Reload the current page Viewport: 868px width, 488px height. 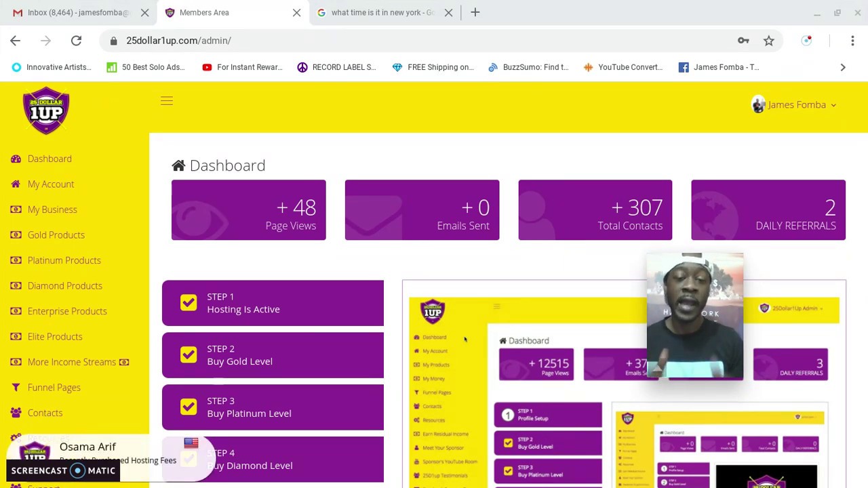tap(76, 41)
